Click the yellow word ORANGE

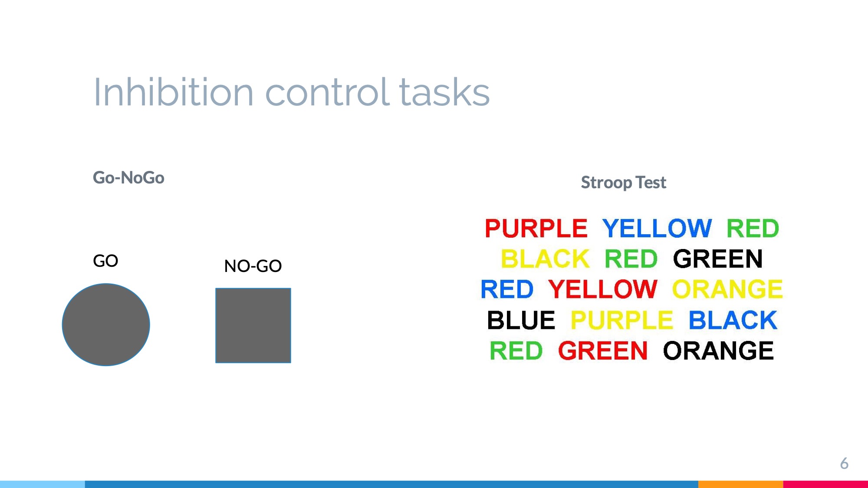[x=727, y=289]
